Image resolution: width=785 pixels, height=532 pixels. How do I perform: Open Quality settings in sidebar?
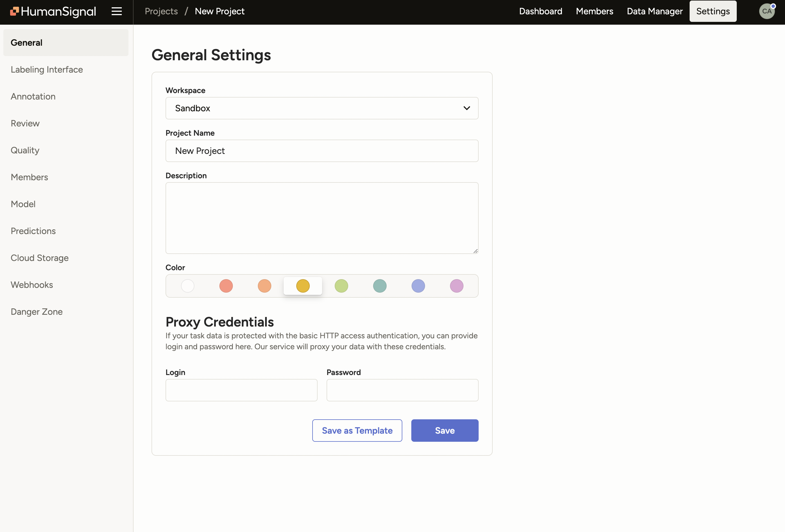[25, 150]
